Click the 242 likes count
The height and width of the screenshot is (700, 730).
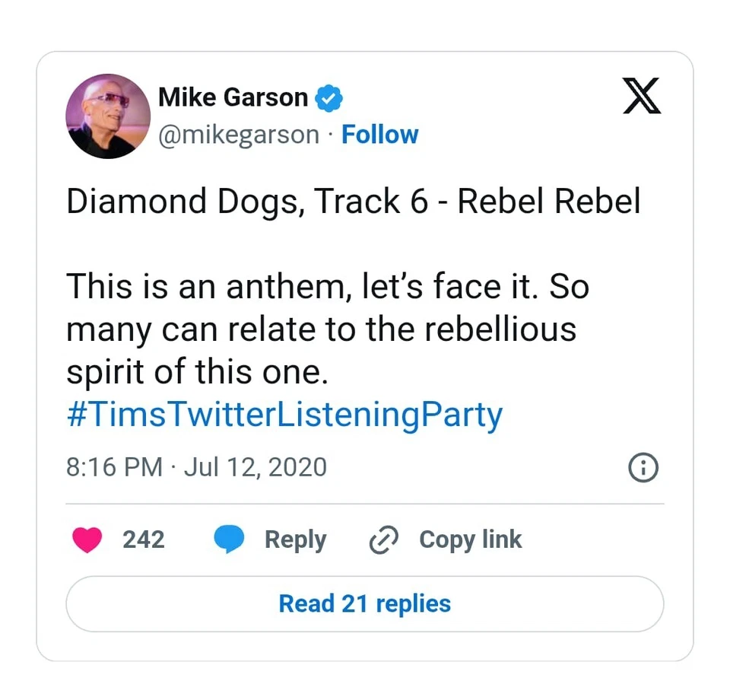(x=144, y=539)
